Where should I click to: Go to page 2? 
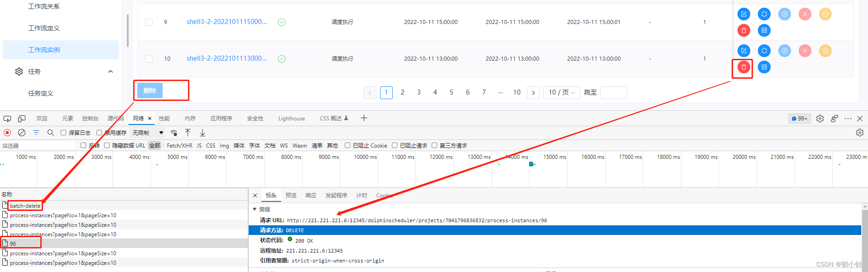click(402, 92)
